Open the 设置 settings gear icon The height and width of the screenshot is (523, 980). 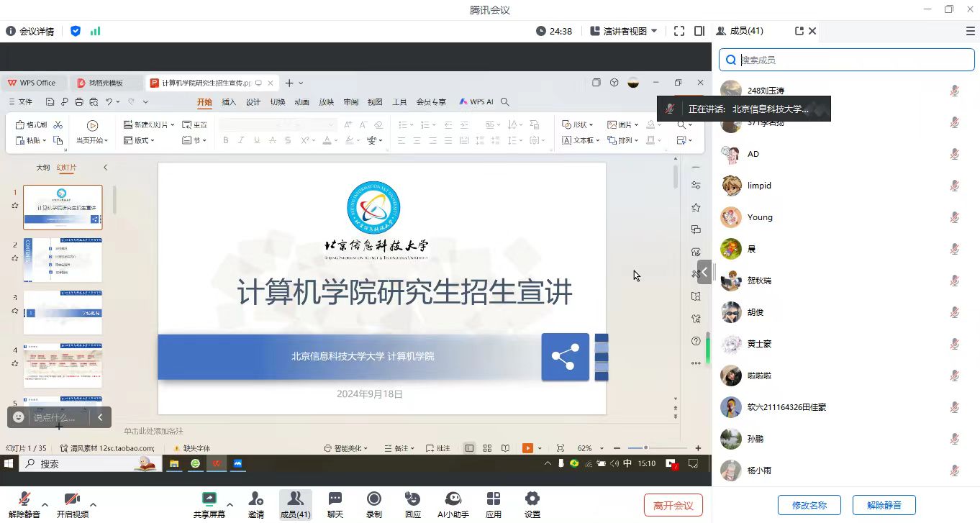532,499
